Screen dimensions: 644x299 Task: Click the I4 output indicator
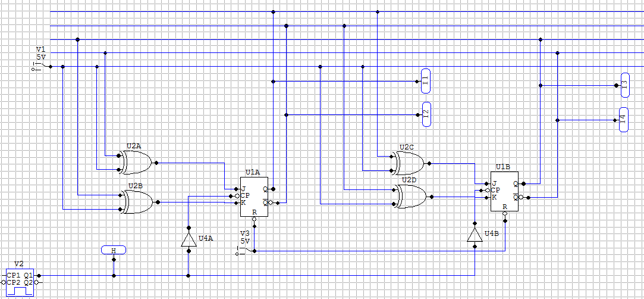point(623,120)
